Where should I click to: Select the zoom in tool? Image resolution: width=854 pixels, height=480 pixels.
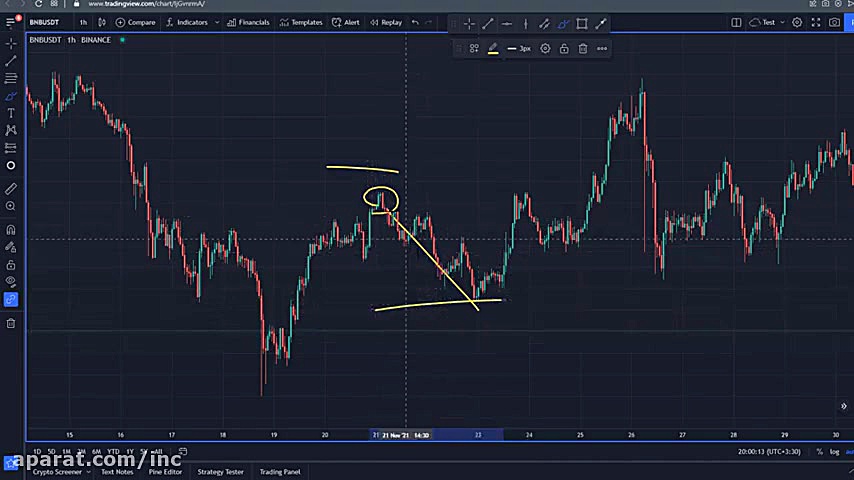tap(11, 206)
